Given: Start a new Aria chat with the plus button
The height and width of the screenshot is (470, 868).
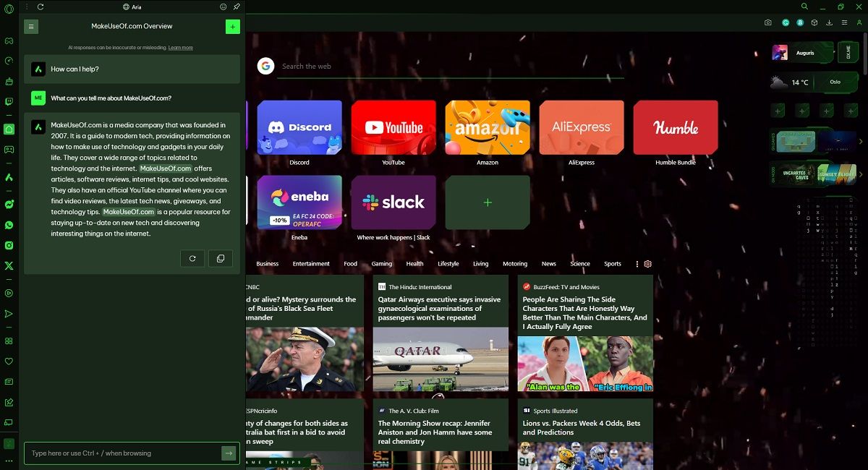Looking at the screenshot, I should click(x=232, y=26).
